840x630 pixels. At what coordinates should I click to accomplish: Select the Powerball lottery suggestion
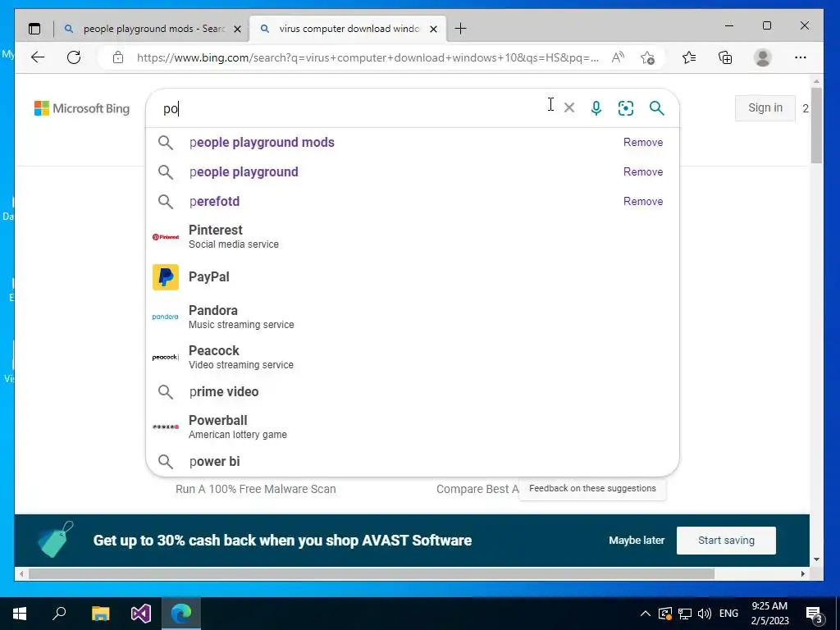(x=413, y=427)
